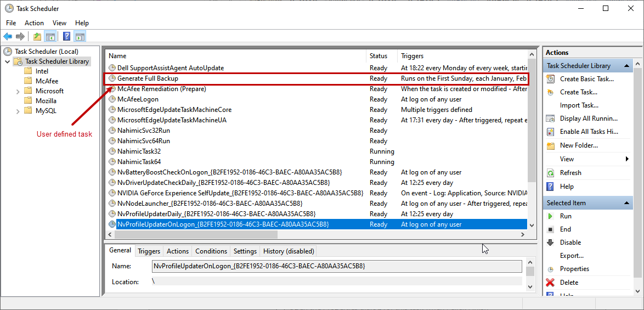This screenshot has width=644, height=310.
Task: Click the clock icon of McAfeeLogon task
Action: 112,99
